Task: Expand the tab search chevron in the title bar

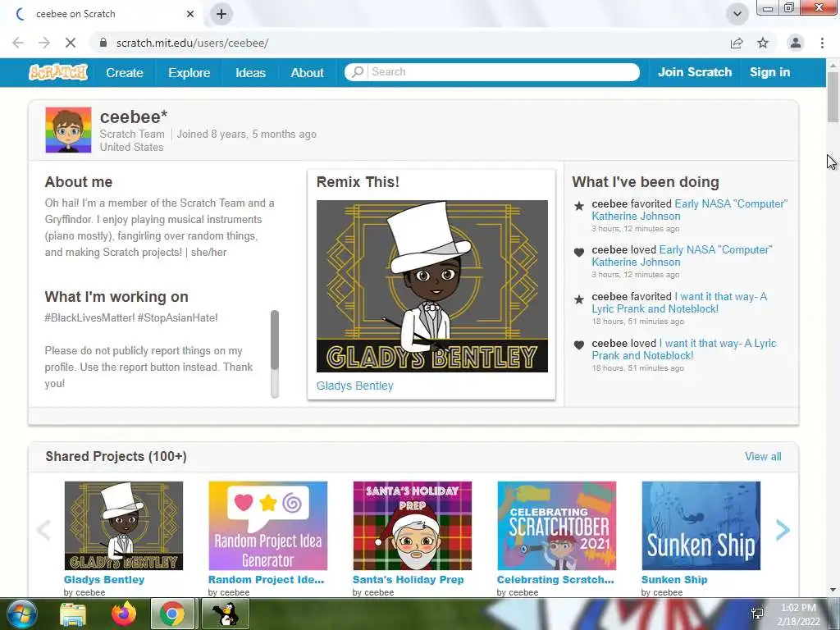Action: [737, 14]
